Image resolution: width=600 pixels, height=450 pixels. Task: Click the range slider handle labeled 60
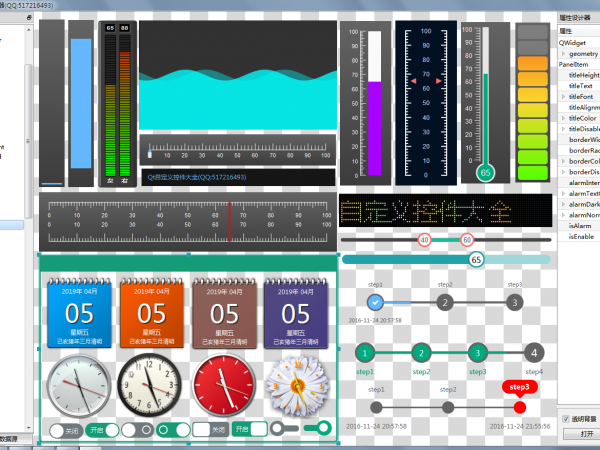[x=467, y=240]
